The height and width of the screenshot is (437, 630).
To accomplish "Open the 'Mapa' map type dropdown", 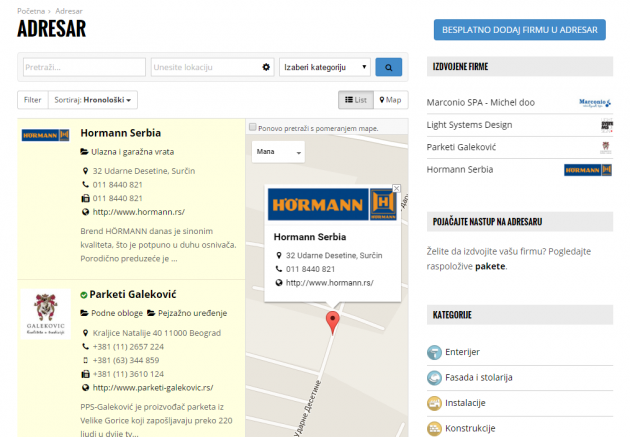I will (x=278, y=152).
